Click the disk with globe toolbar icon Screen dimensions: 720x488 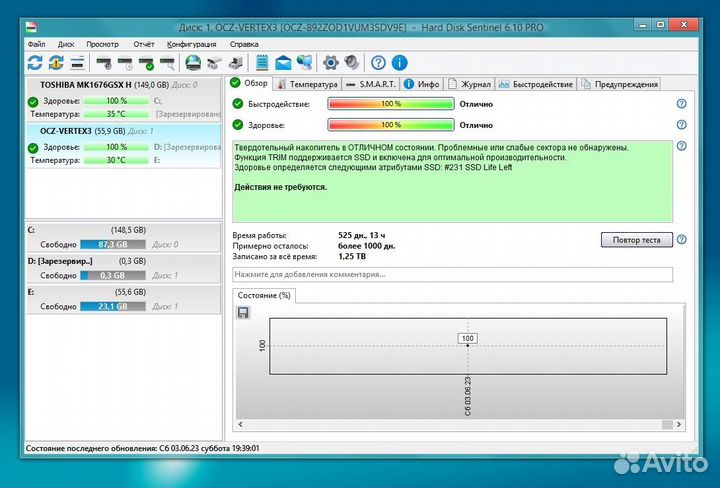[x=193, y=62]
